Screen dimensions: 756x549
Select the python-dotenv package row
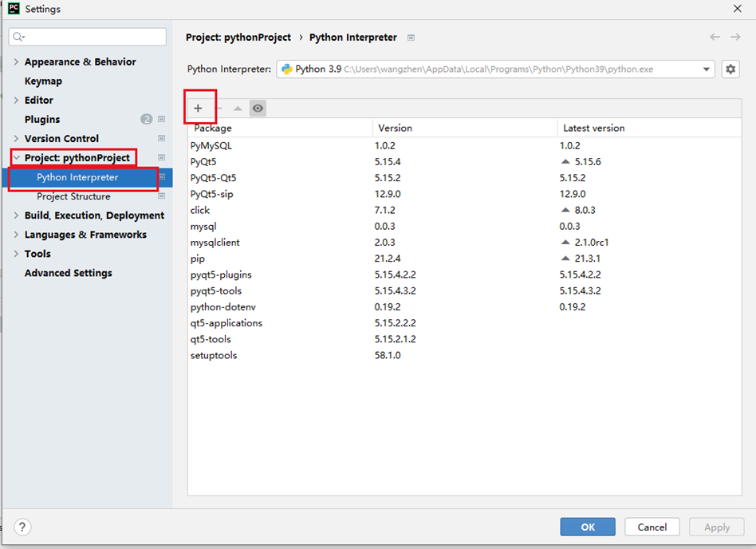[x=464, y=307]
